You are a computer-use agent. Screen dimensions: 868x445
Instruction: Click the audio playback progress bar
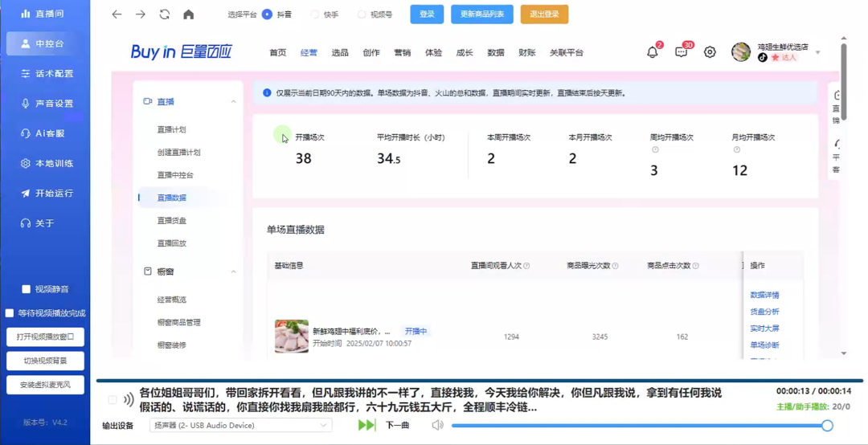pyautogui.click(x=479, y=381)
